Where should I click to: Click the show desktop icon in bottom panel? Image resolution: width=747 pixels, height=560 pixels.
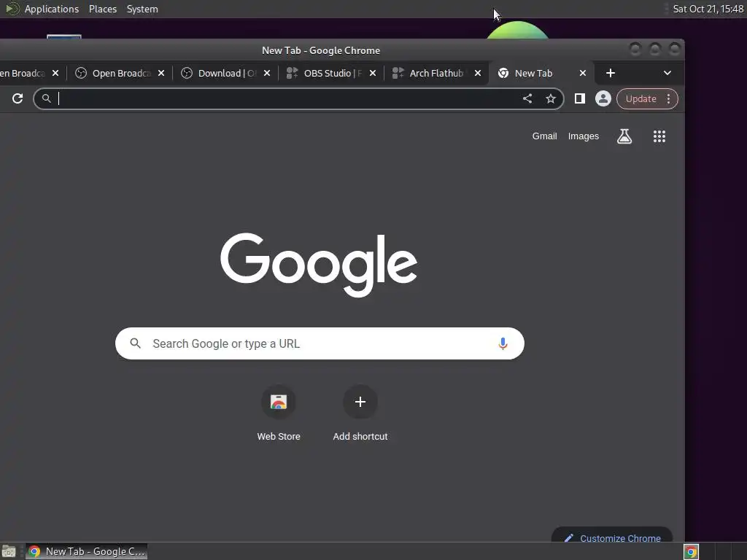[x=9, y=552]
